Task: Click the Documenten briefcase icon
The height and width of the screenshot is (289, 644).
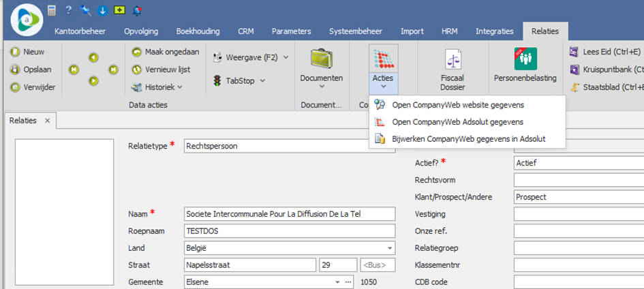Action: [x=322, y=59]
